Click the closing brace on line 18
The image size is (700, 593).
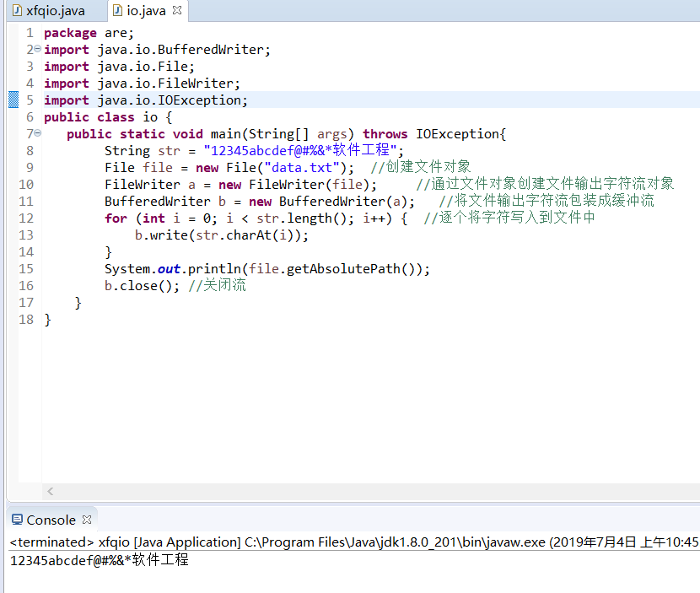point(48,321)
